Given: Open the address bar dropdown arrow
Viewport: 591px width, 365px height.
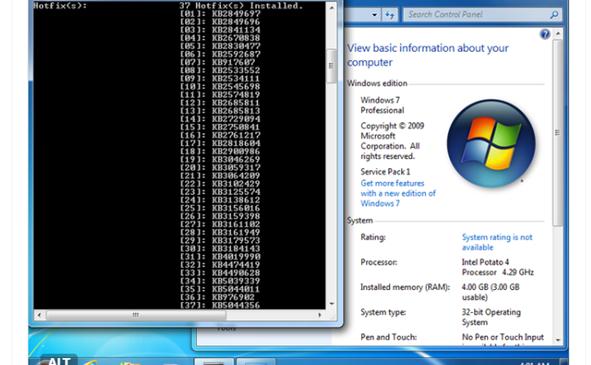Looking at the screenshot, I should [x=374, y=15].
